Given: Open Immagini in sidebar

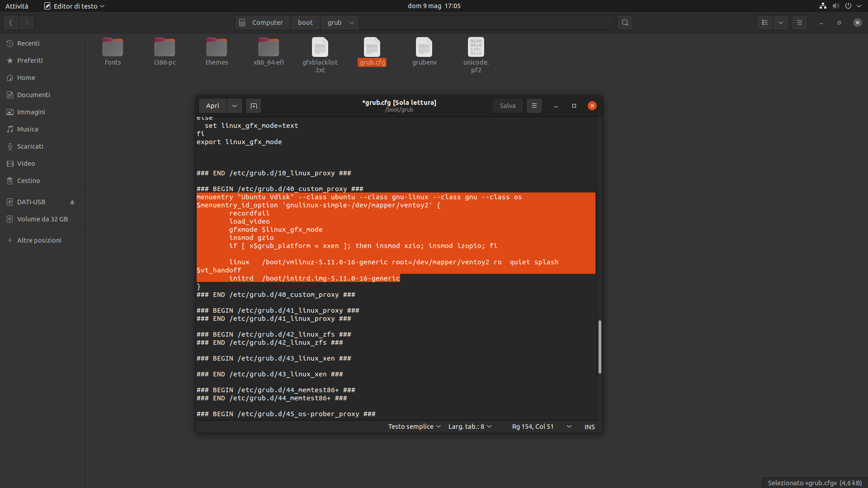Looking at the screenshot, I should [42, 112].
